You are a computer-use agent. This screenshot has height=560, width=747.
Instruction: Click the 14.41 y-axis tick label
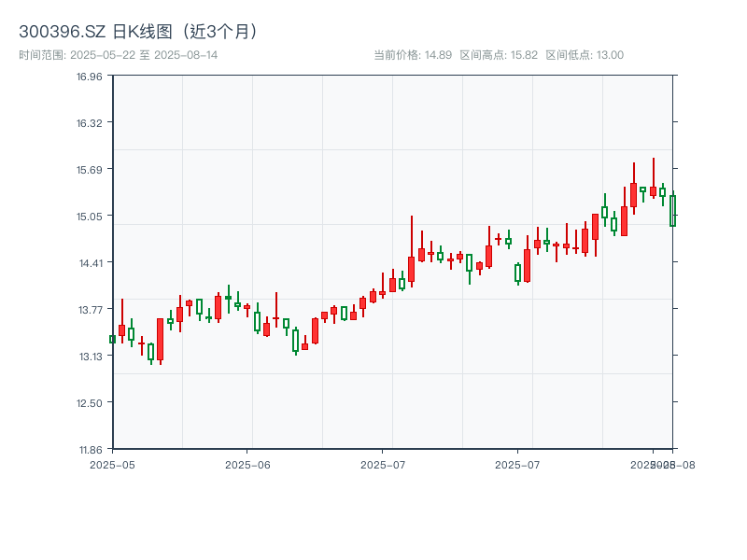(89, 263)
